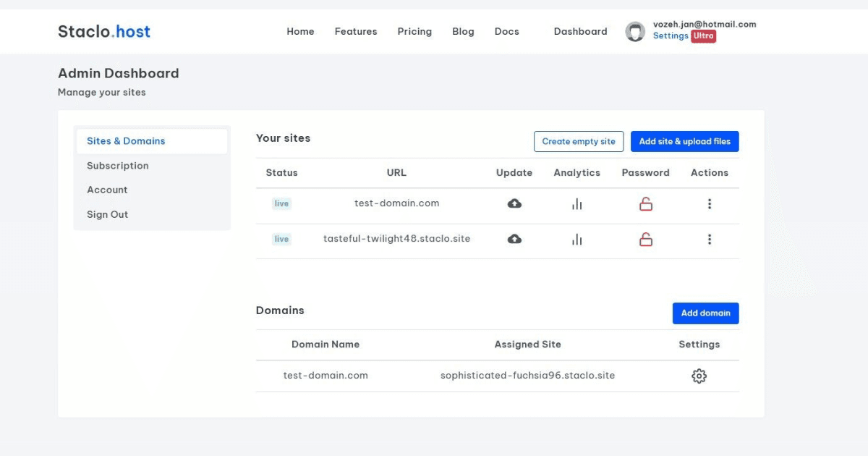This screenshot has width=868, height=456.
Task: Open Blog from top navigation
Action: pyautogui.click(x=463, y=31)
